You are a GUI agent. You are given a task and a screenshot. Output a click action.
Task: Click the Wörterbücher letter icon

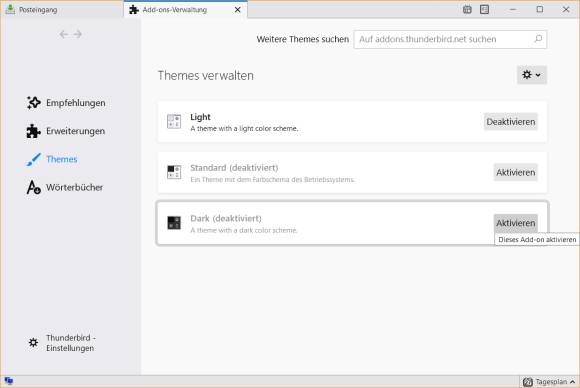[33, 187]
